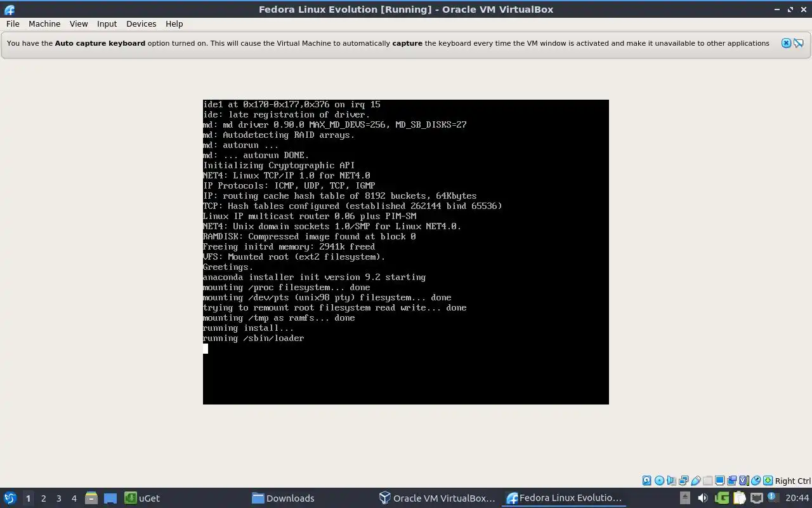Viewport: 812px width, 508px height.
Task: Click the show desktop icon in panel
Action: [110, 498]
